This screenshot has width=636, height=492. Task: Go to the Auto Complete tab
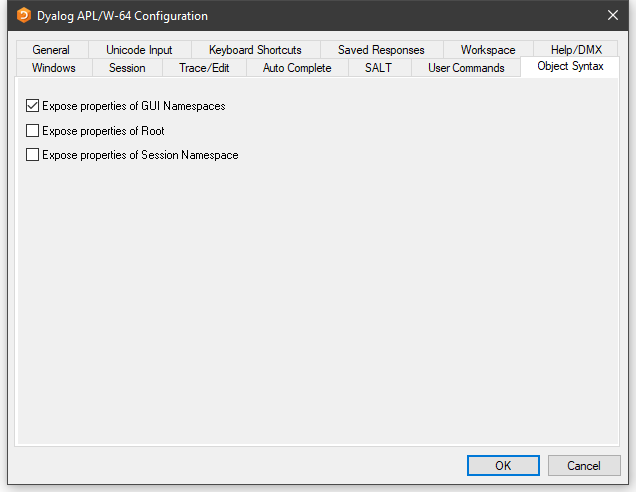(297, 68)
